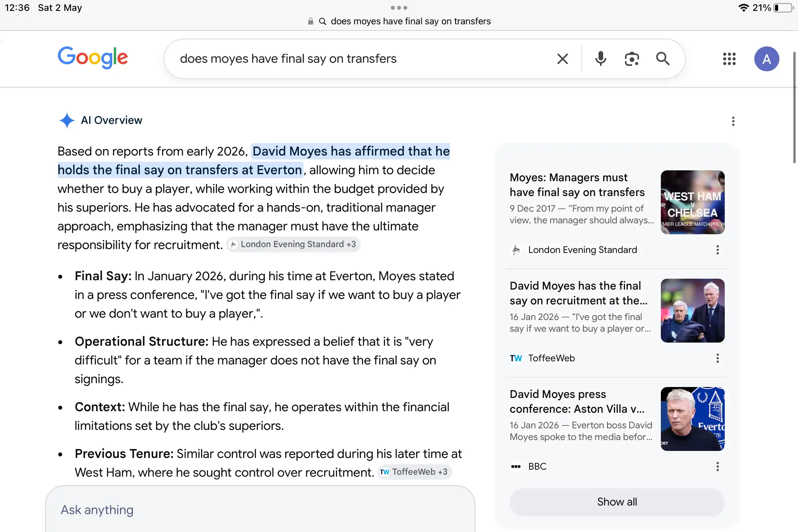Open options for the ToffeeWeb result
The width and height of the screenshot is (798, 532).
click(x=717, y=358)
